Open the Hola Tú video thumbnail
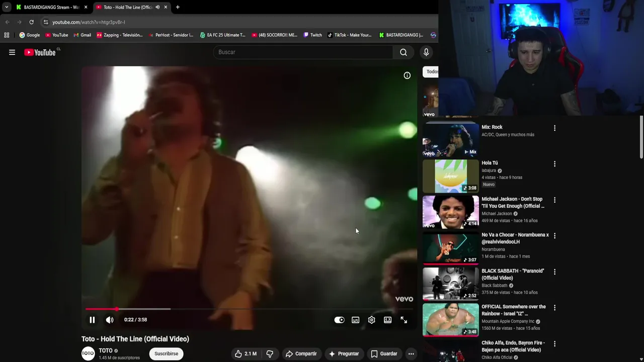Viewport: 644px width, 362px height. 451,176
